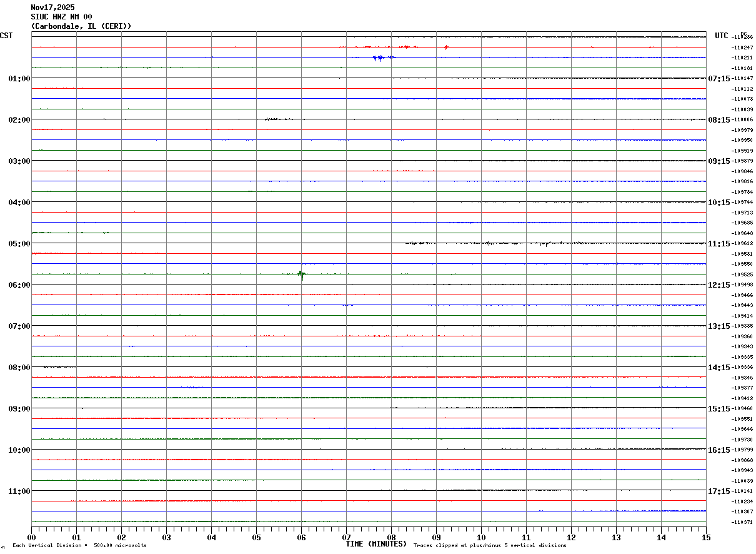Click the 05:00 CST time label
The width and height of the screenshot is (756, 554).
pyautogui.click(x=19, y=244)
